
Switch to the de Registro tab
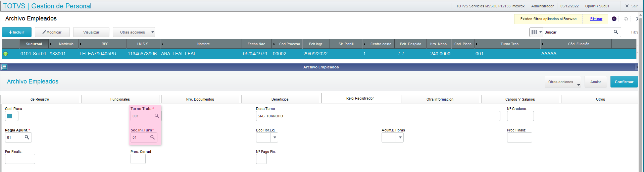[x=40, y=99]
